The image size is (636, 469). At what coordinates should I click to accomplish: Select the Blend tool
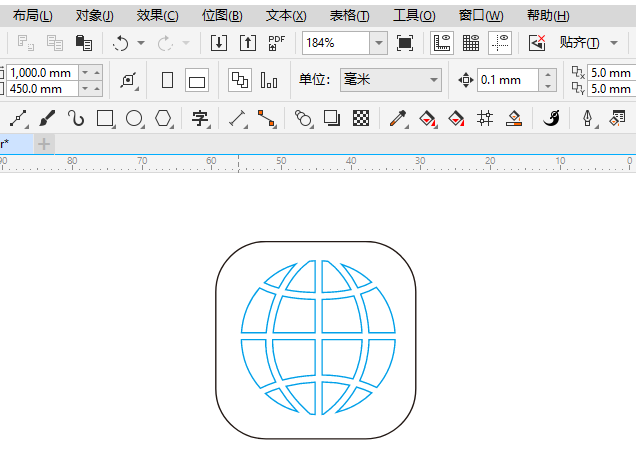tap(303, 118)
